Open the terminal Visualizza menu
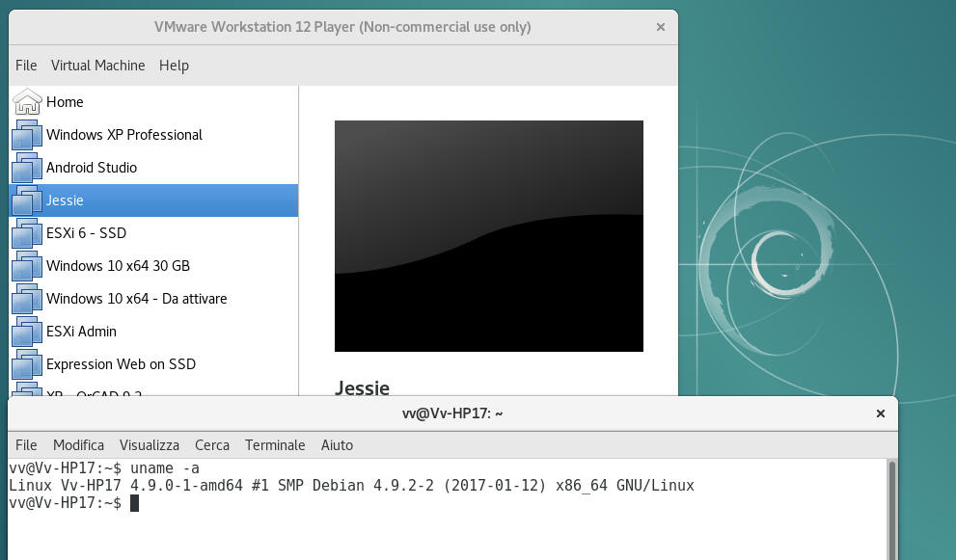This screenshot has height=560, width=956. pos(150,445)
